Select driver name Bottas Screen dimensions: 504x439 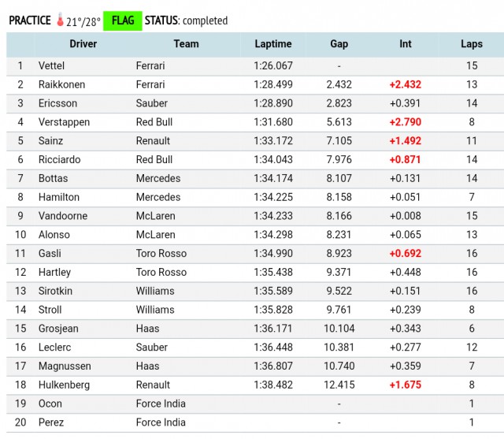click(53, 178)
